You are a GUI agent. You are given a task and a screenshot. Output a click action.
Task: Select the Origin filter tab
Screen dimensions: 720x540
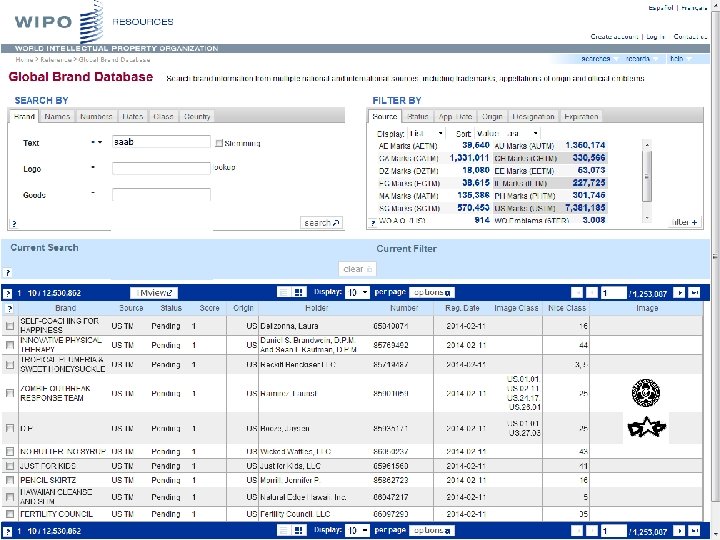point(492,117)
